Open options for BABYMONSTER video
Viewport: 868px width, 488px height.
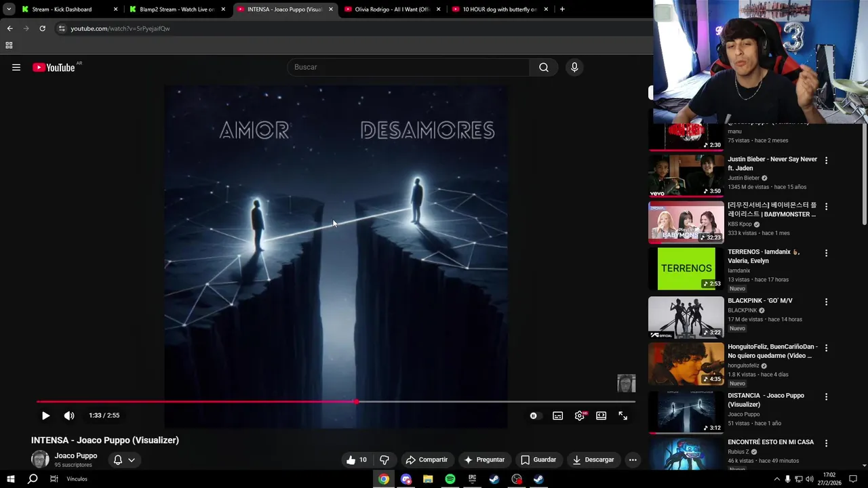826,207
